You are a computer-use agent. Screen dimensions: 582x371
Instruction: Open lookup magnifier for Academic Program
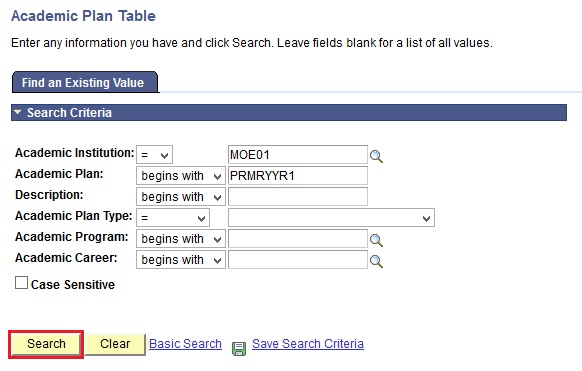click(376, 240)
